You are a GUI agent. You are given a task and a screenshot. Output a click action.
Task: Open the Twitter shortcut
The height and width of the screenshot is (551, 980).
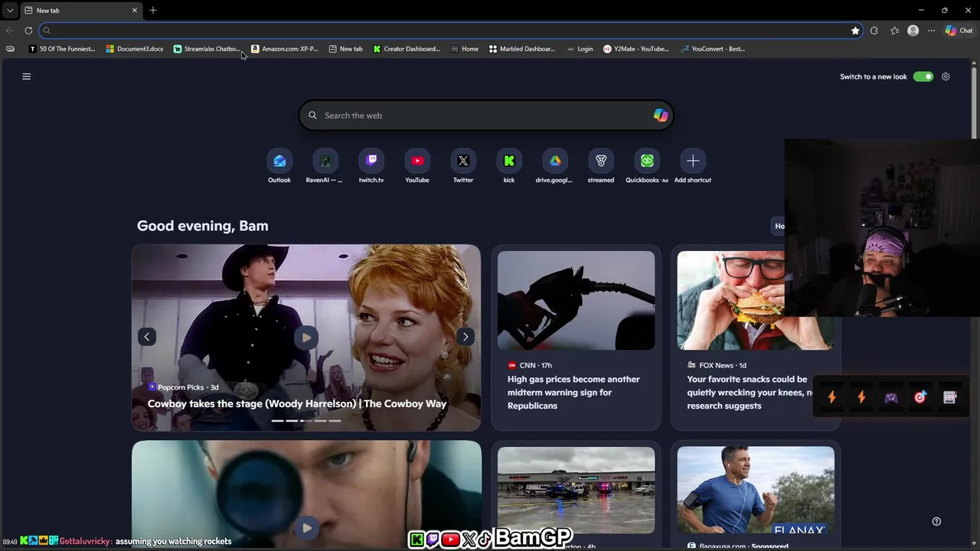(463, 161)
